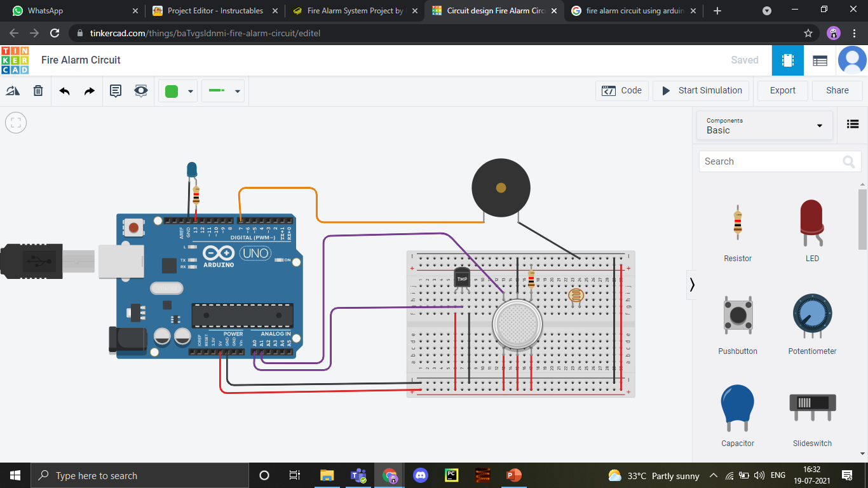Open Microsoft Teams from taskbar

point(358,475)
